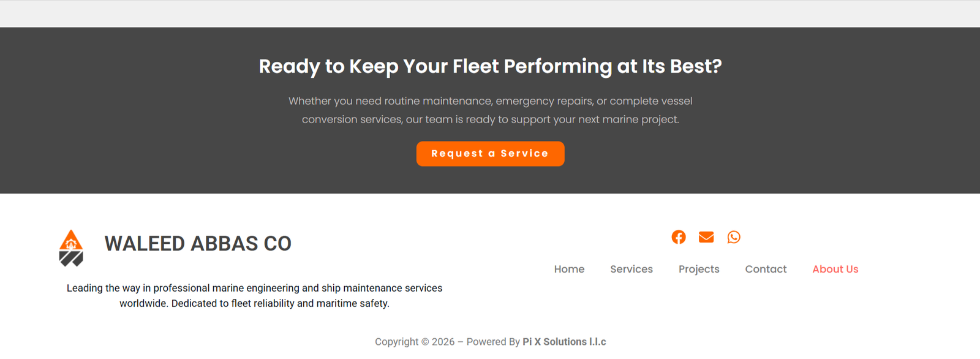Go to Home in footer menu

point(569,269)
